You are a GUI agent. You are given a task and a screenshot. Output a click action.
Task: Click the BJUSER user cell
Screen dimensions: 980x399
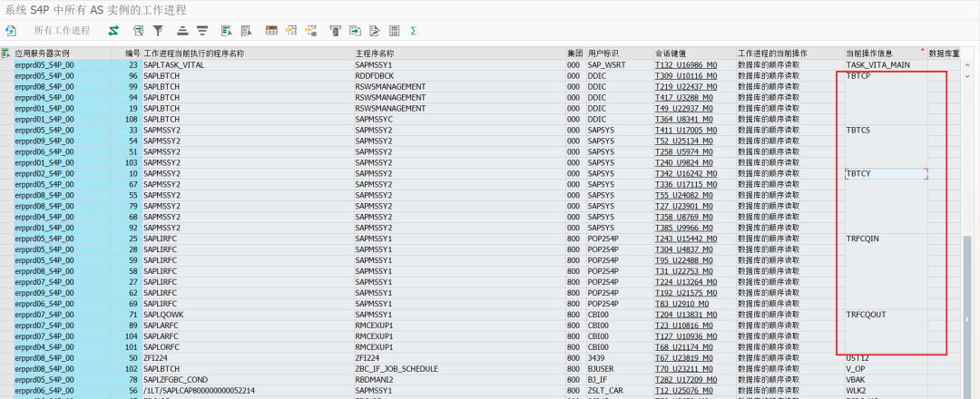point(620,369)
